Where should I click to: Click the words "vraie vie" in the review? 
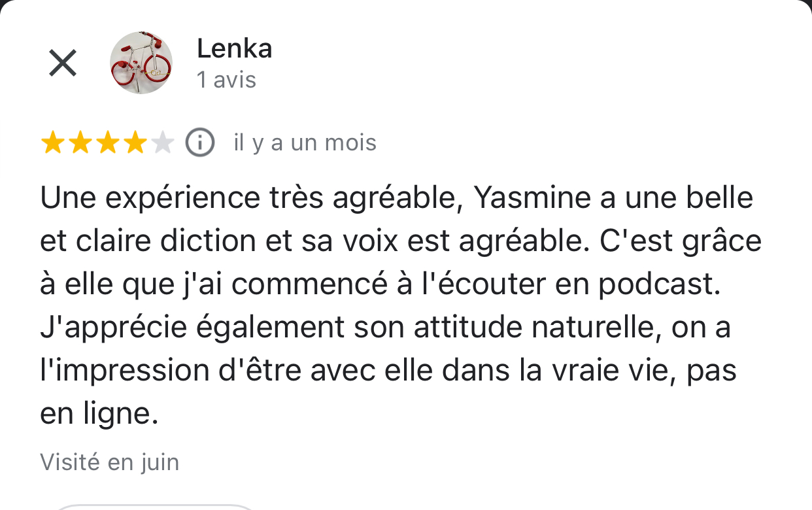(601, 371)
